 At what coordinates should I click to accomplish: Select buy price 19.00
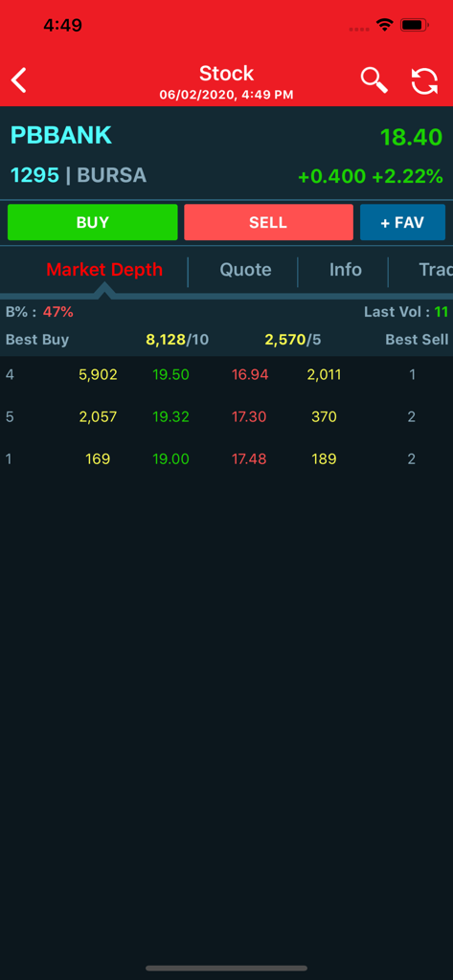coord(170,459)
